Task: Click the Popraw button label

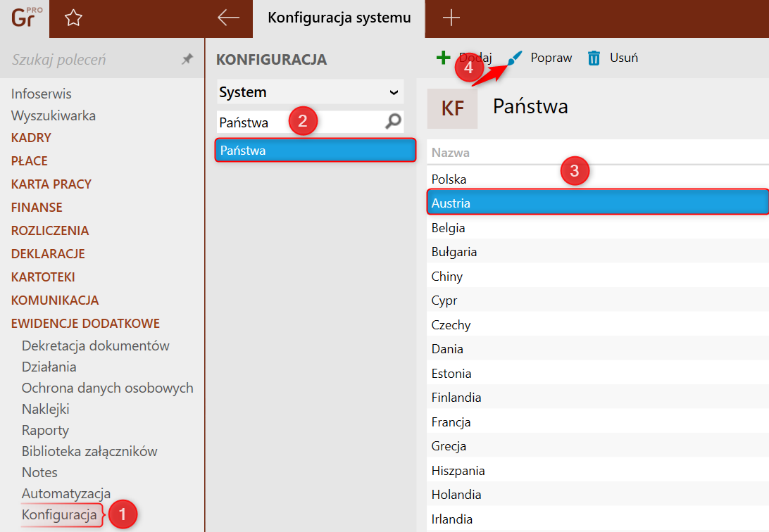Action: (551, 58)
